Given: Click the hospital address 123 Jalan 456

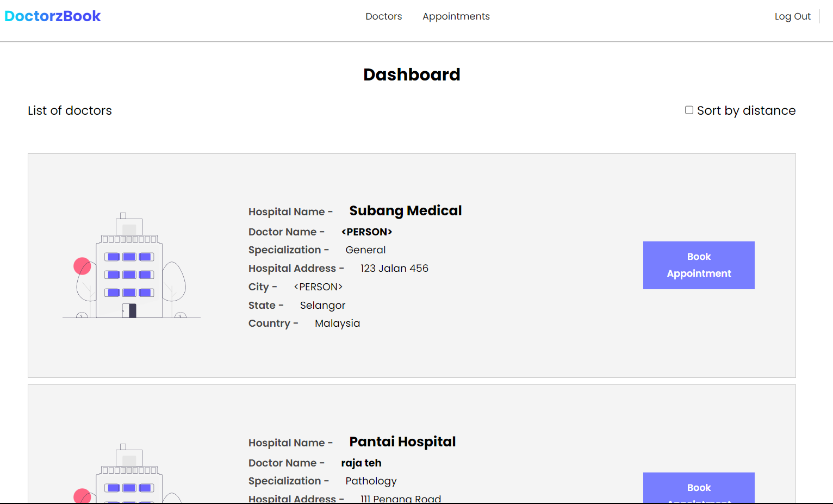Looking at the screenshot, I should click(x=394, y=268).
